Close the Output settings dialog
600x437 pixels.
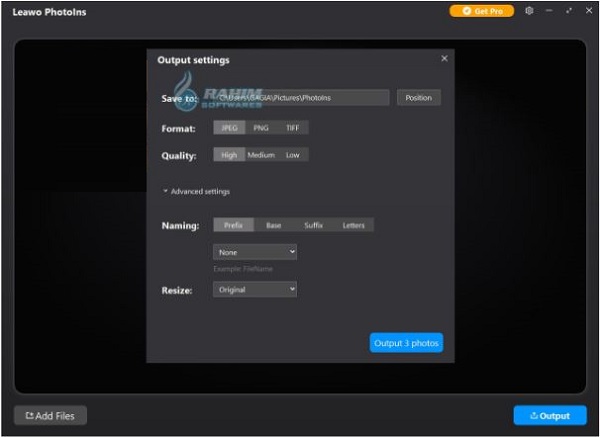pyautogui.click(x=444, y=59)
